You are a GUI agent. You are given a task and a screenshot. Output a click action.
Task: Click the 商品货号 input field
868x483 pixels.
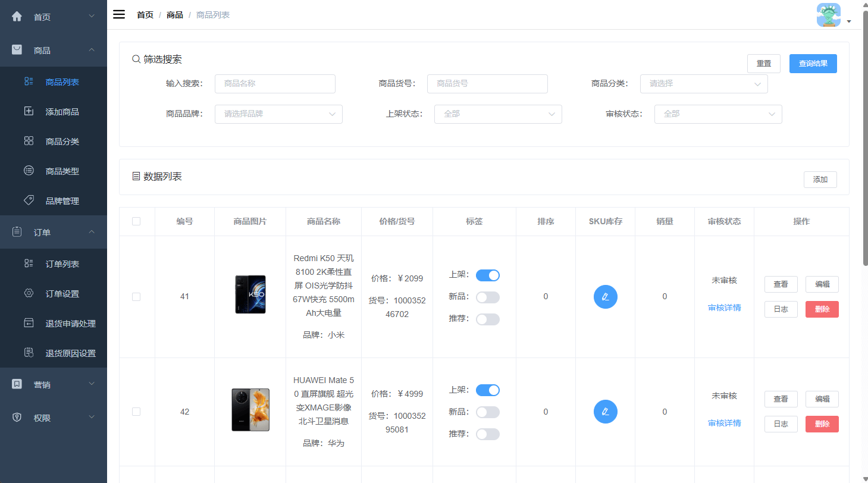[x=487, y=84]
